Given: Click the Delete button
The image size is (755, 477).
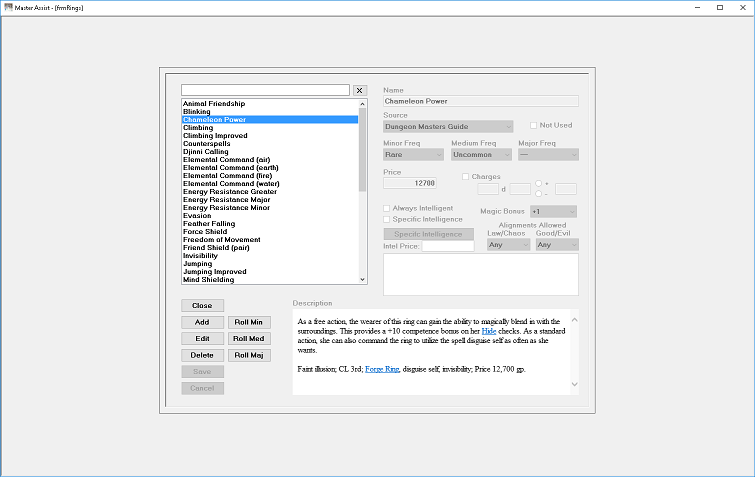Looking at the screenshot, I should pyautogui.click(x=202, y=355).
